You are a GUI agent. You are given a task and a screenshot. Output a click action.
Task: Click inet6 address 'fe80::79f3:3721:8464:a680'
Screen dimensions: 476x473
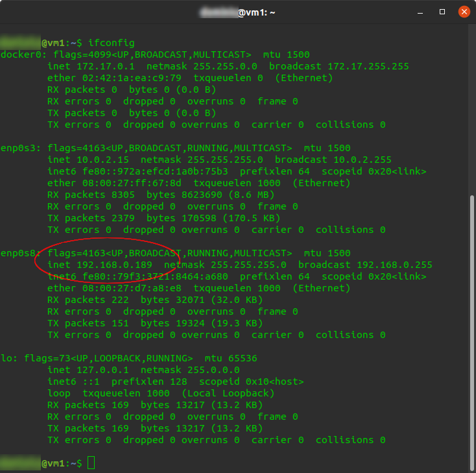point(155,277)
